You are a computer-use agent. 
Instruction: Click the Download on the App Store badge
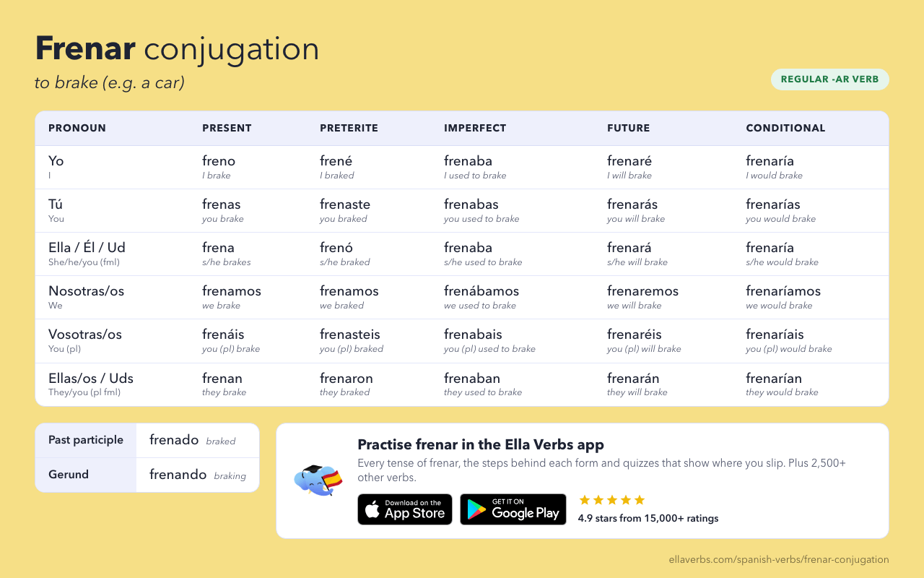405,509
